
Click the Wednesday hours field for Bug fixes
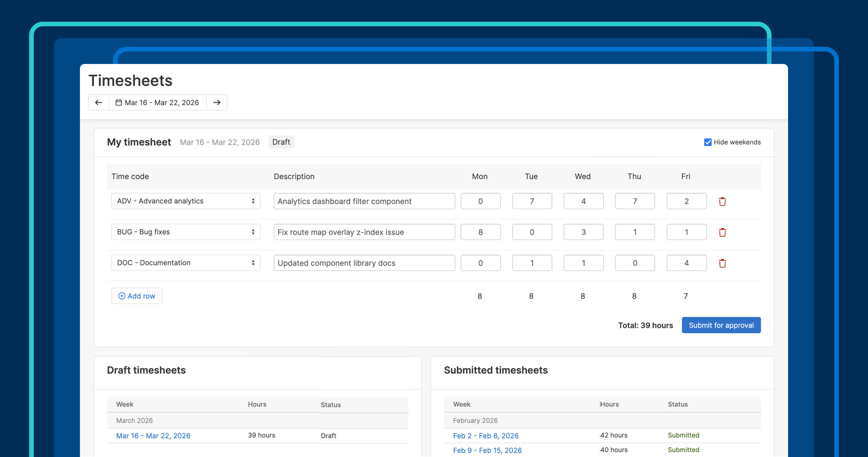[x=583, y=232]
